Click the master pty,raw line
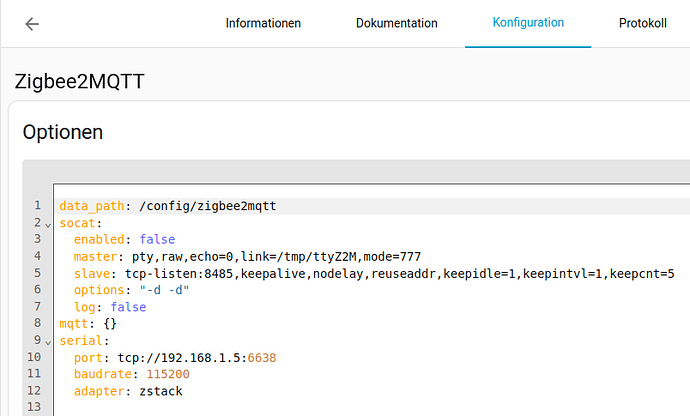Screen dimensions: 690x416 tap(247, 257)
